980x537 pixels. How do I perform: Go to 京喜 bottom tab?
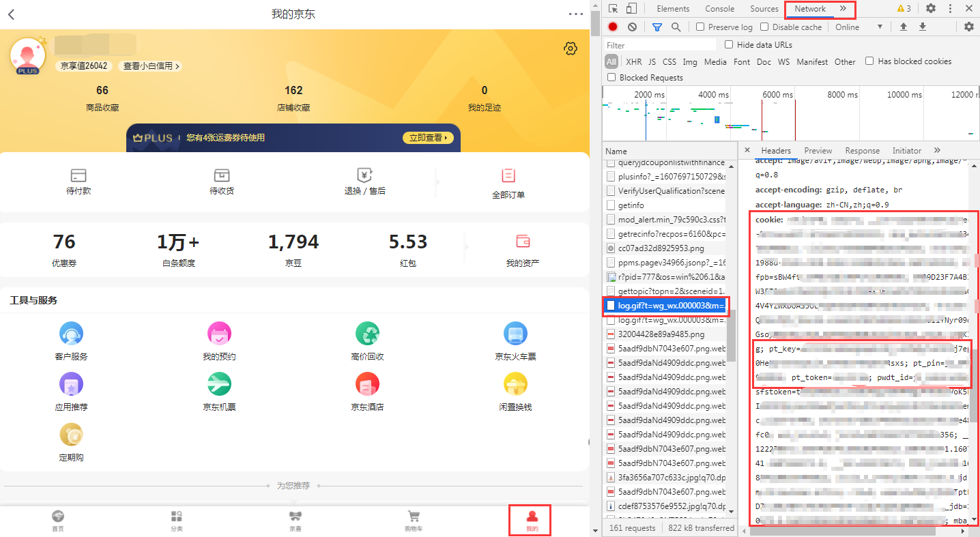click(295, 521)
